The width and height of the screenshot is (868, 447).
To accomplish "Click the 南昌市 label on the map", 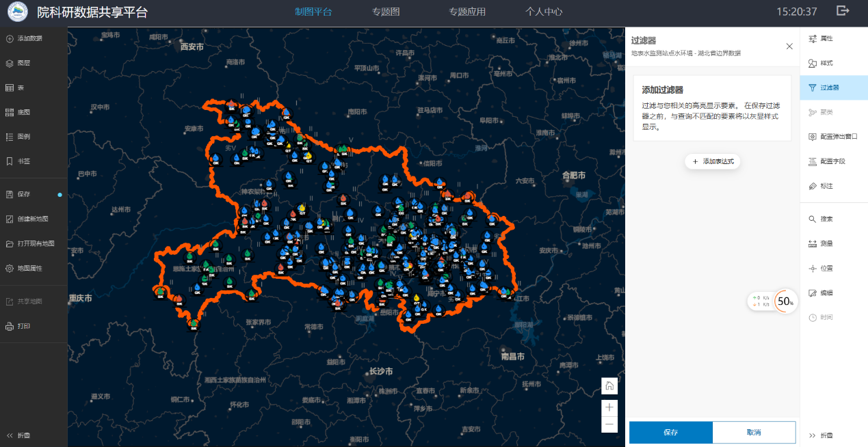I will point(512,356).
